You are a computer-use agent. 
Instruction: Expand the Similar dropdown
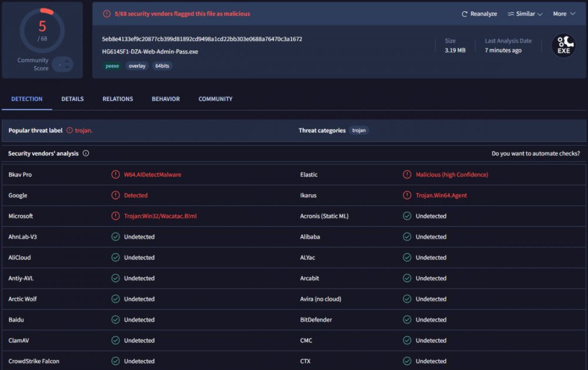pos(525,14)
